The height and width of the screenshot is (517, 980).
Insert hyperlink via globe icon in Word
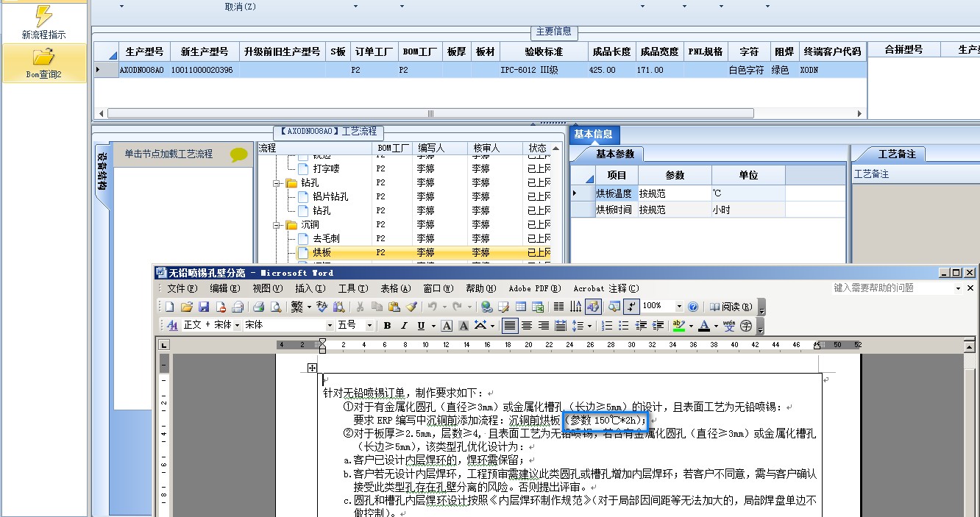pos(486,307)
